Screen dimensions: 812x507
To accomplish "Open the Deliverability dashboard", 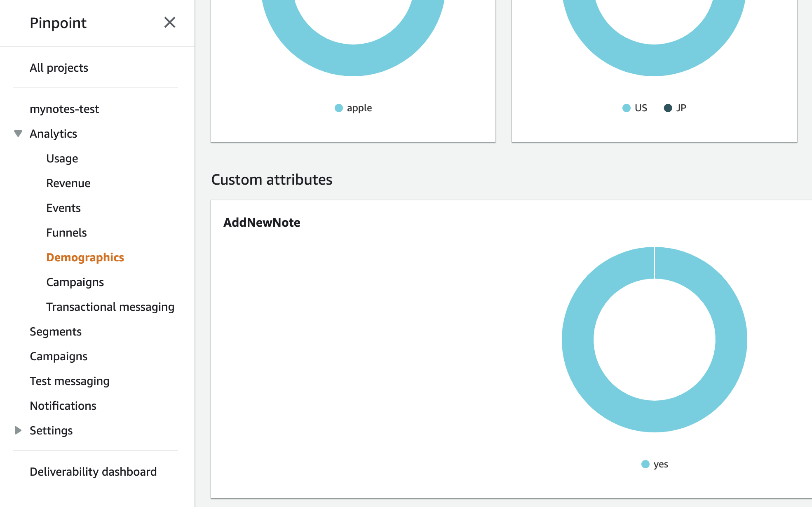I will [93, 472].
